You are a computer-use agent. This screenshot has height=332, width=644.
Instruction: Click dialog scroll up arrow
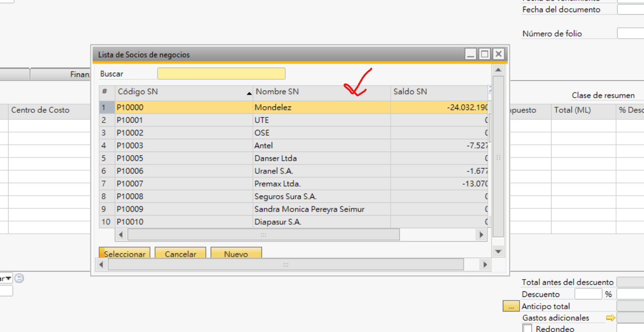click(x=498, y=70)
